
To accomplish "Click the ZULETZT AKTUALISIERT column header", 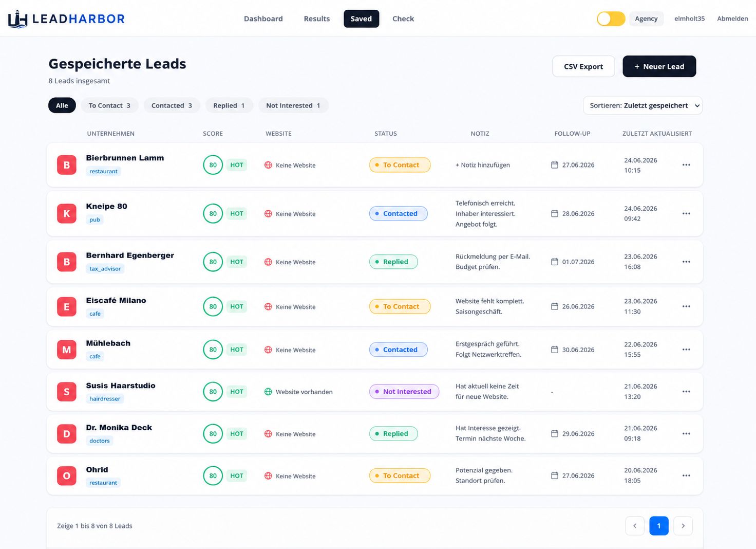I will pyautogui.click(x=657, y=134).
